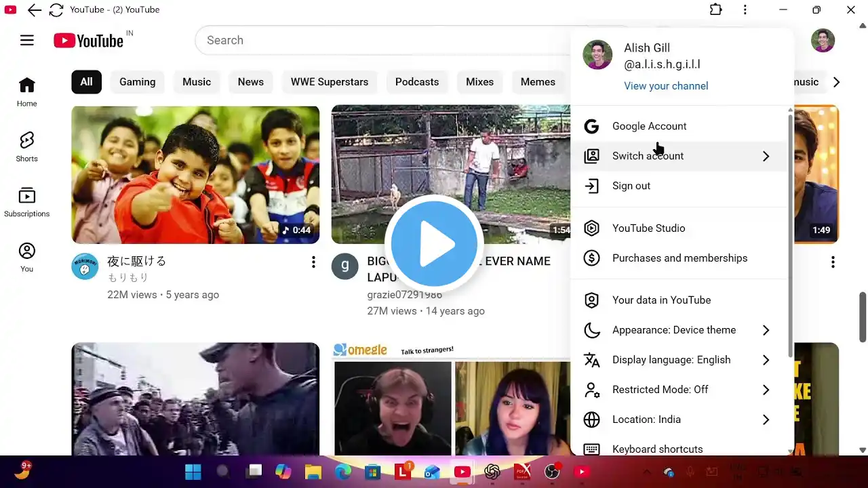
Task: Open the Windows Start menu
Action: [193, 471]
